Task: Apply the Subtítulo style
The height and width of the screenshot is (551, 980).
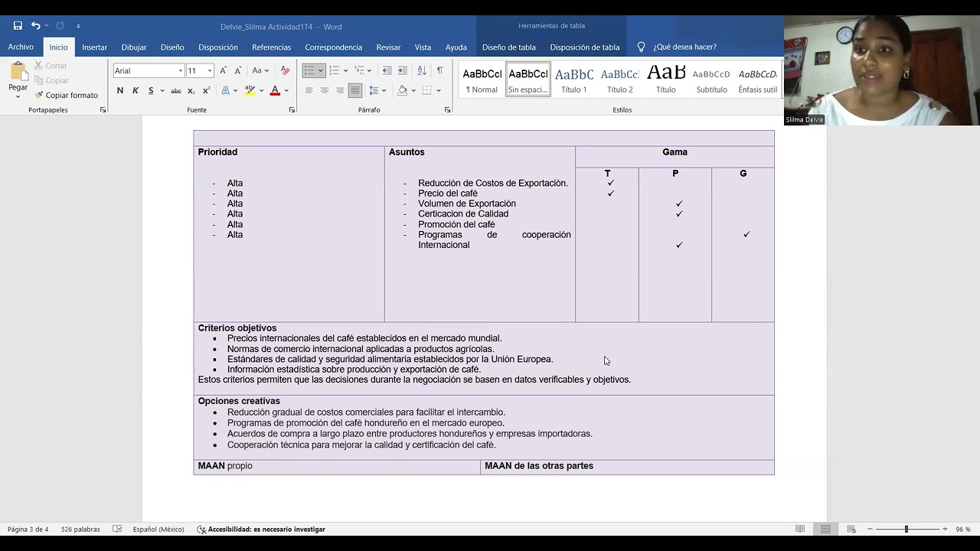Action: click(712, 80)
